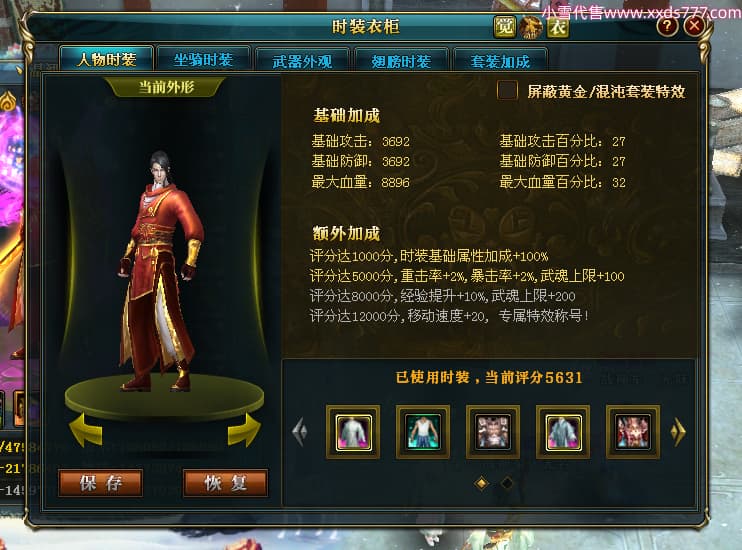The height and width of the screenshot is (550, 742).
Task: Switch to 坐骑时装 tab
Action: coord(203,60)
